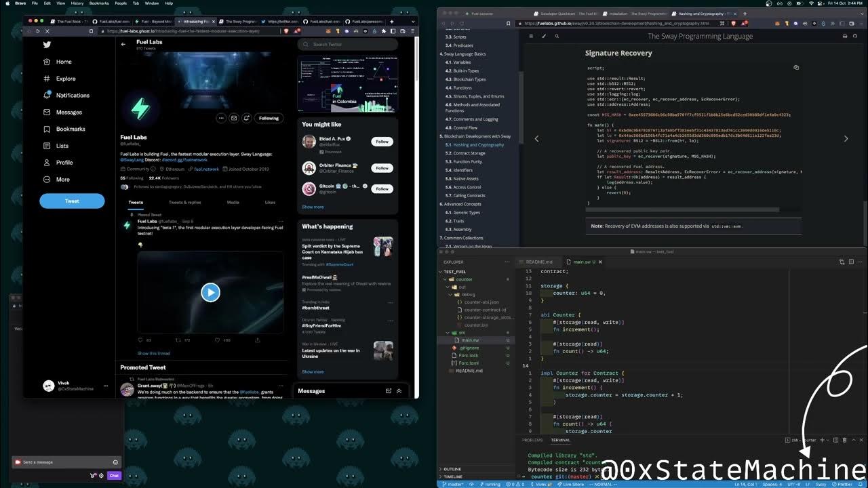Open 6.1 Generic Types chapter
Screen dimensions: 868x488
click(462, 212)
